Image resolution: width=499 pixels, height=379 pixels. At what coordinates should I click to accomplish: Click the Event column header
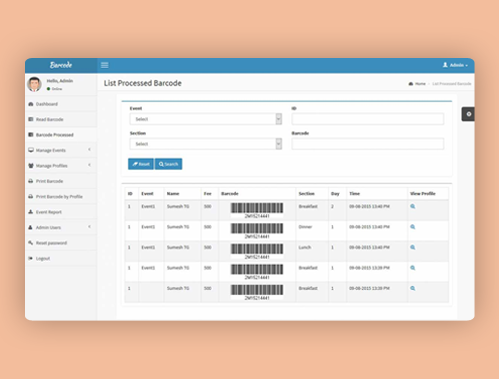click(x=147, y=194)
